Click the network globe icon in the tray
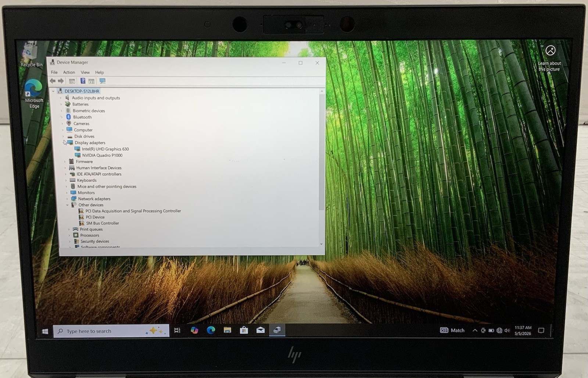This screenshot has width=588, height=378. [x=499, y=331]
